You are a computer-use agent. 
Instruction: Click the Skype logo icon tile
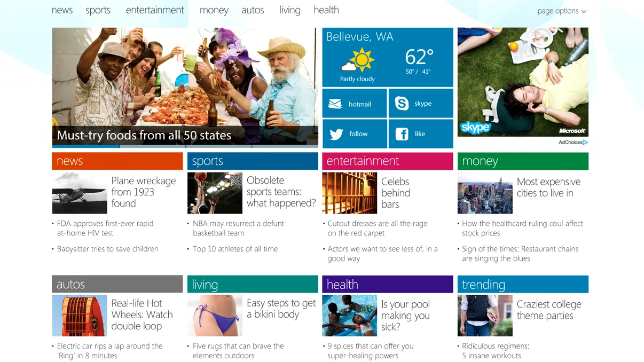point(402,104)
